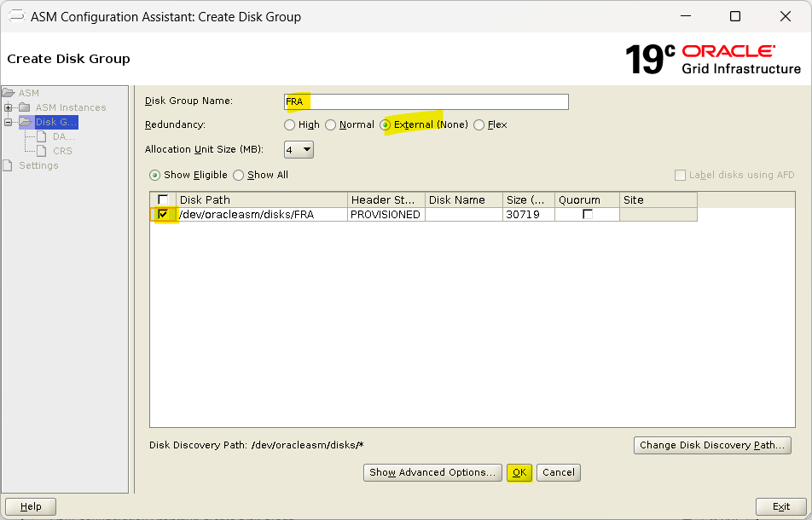
Task: Select Flex redundancy option
Action: (x=479, y=124)
